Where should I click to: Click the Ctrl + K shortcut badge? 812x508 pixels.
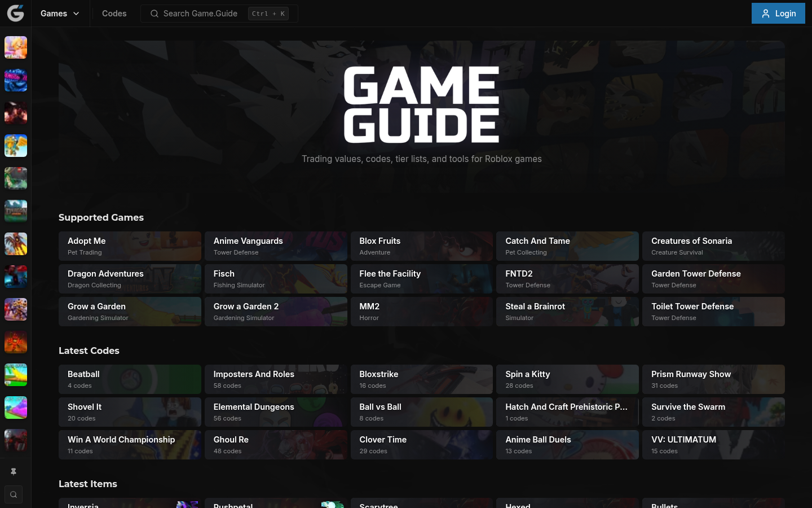(268, 14)
